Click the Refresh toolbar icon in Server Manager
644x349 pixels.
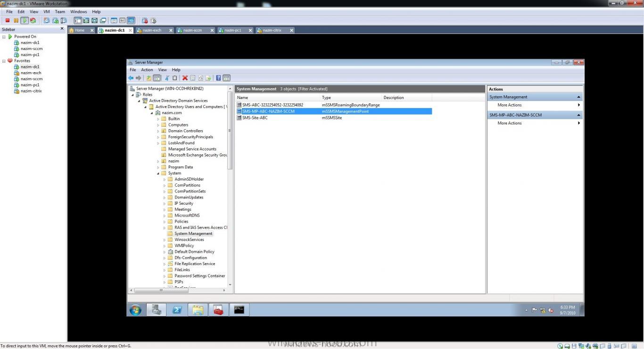click(x=200, y=78)
